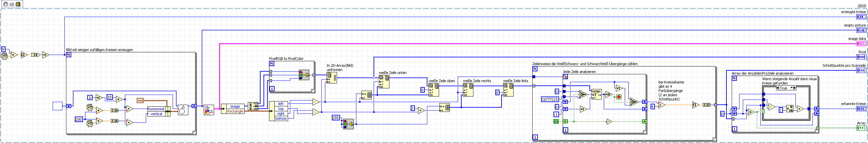Click the arrow icon in snippet header
Image resolution: width=868 pixels, height=143 pixels.
click(x=12, y=4)
